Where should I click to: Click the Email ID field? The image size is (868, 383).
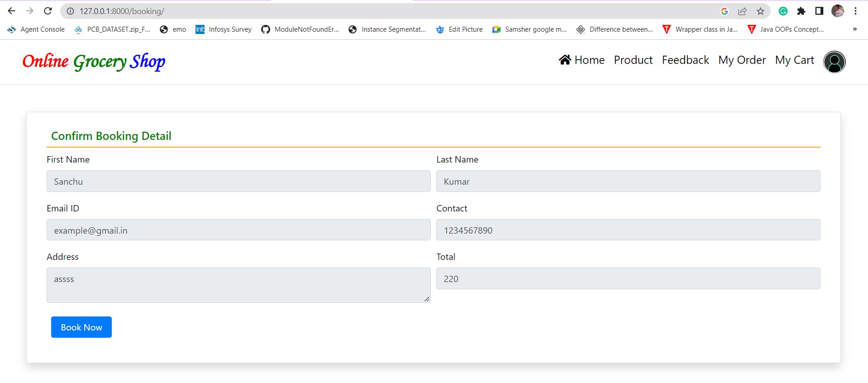[238, 230]
